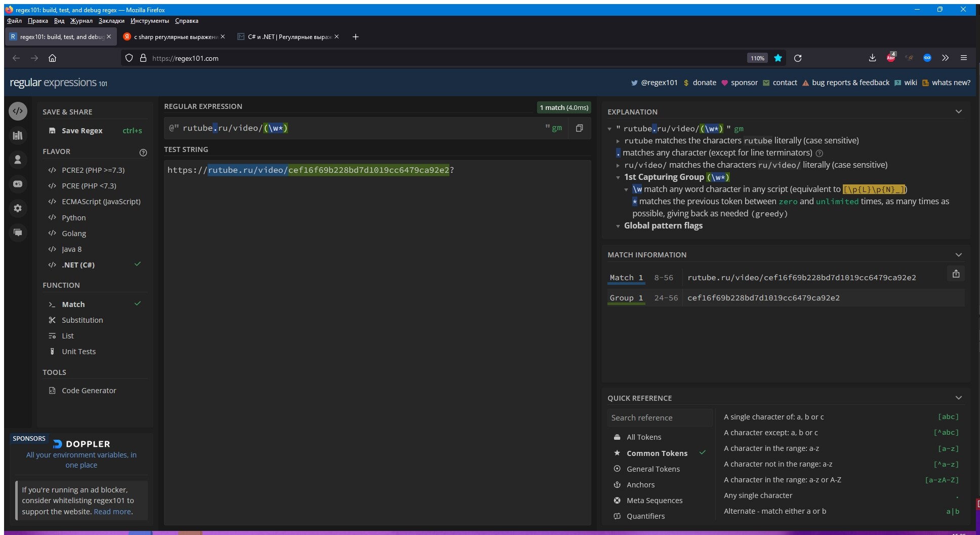The width and height of the screenshot is (980, 535).
Task: Collapse the Match Information panel chevron
Action: coord(958,255)
